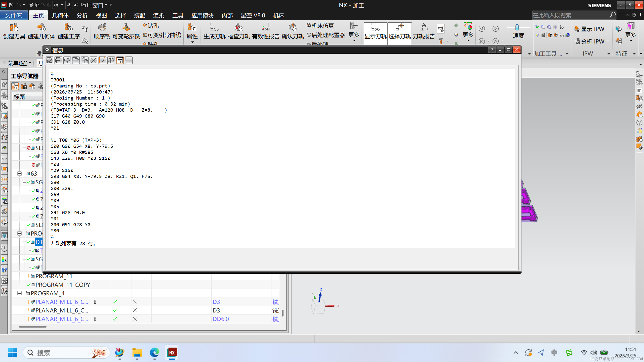644x362 pixels.
Task: Open the 刀轨报告 tool
Action: click(424, 31)
